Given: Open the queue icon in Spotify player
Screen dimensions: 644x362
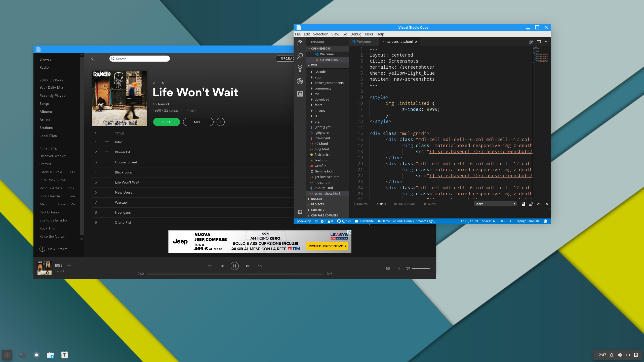Looking at the screenshot, I should (x=388, y=268).
